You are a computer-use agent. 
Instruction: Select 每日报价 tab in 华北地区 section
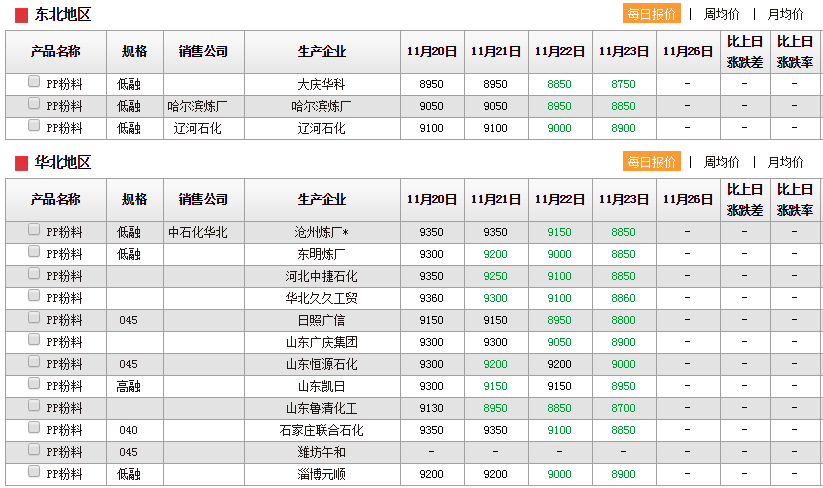tap(652, 162)
